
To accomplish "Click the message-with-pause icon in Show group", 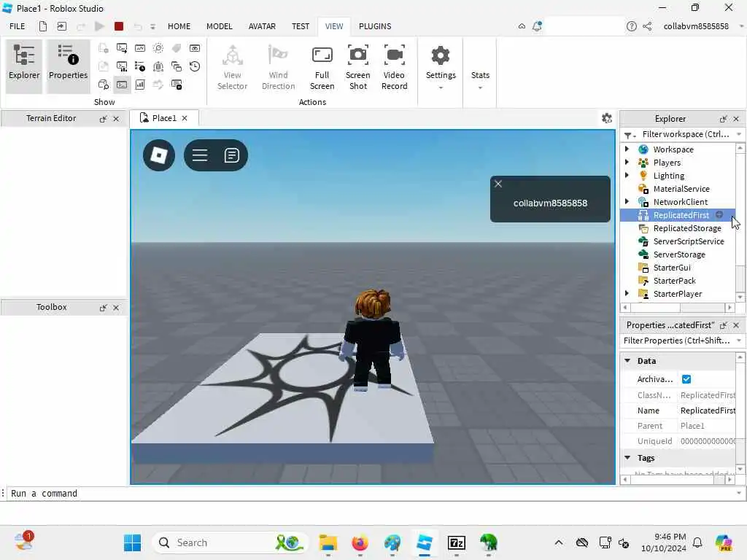I will point(177,85).
